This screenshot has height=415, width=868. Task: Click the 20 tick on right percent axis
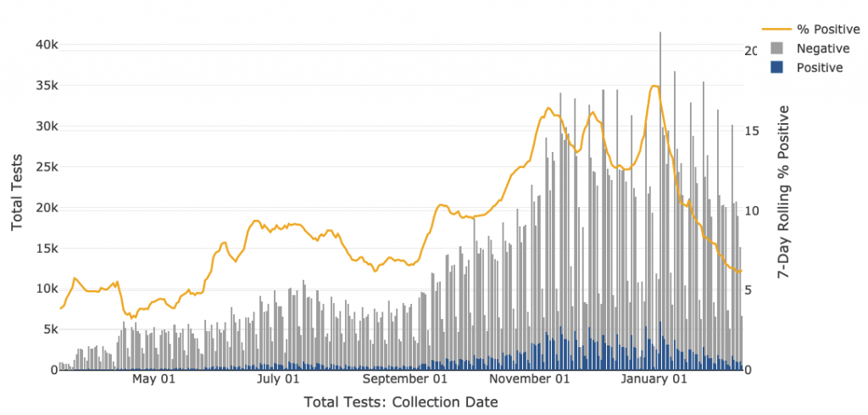coord(750,51)
